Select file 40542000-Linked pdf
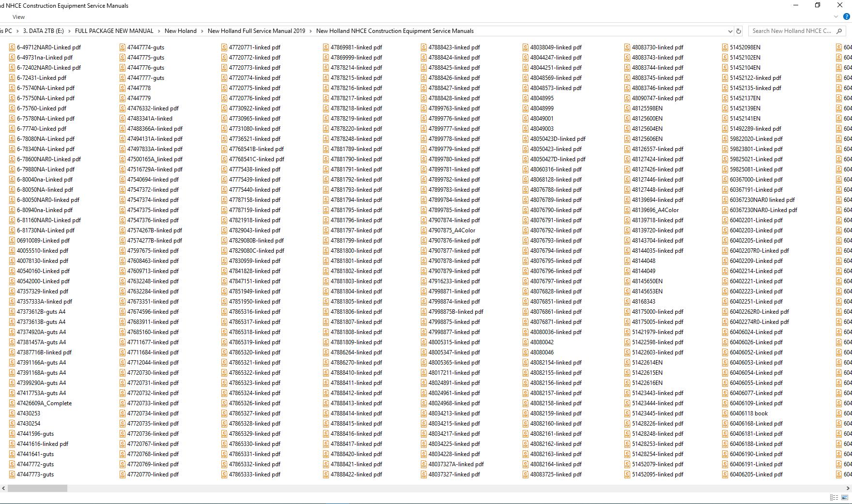This screenshot has width=852, height=504. coord(39,281)
